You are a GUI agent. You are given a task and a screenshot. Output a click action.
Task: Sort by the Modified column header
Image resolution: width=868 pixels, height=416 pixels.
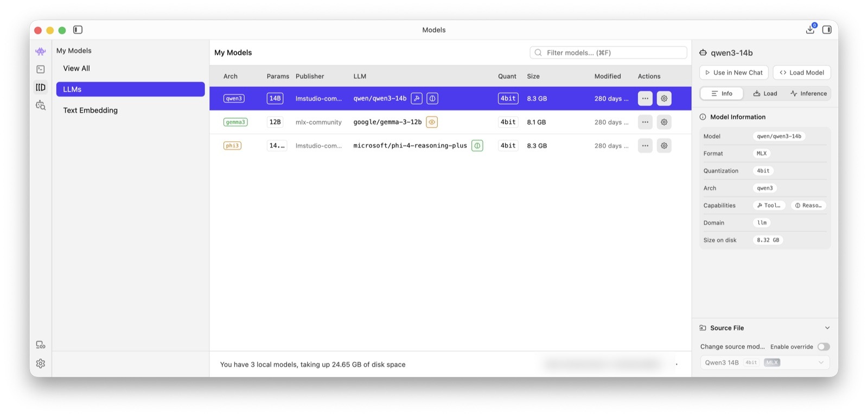(x=608, y=76)
